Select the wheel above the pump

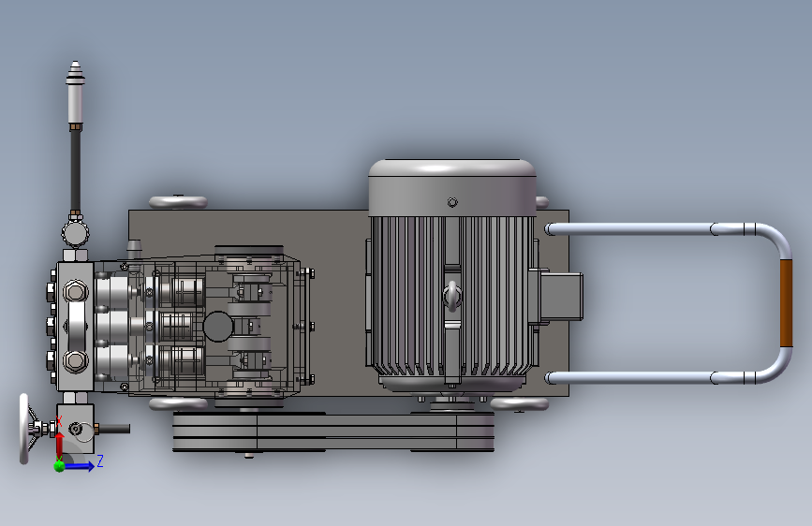[x=178, y=202]
